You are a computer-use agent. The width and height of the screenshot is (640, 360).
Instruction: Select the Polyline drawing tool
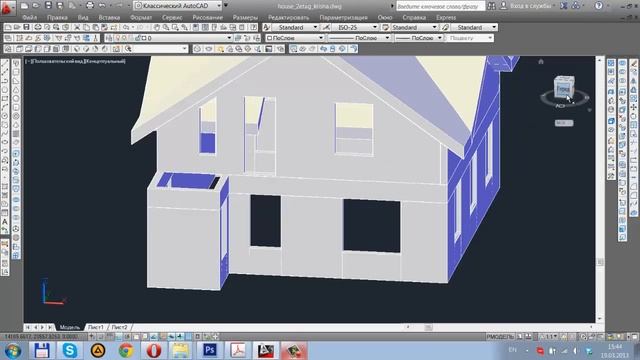click(5, 81)
